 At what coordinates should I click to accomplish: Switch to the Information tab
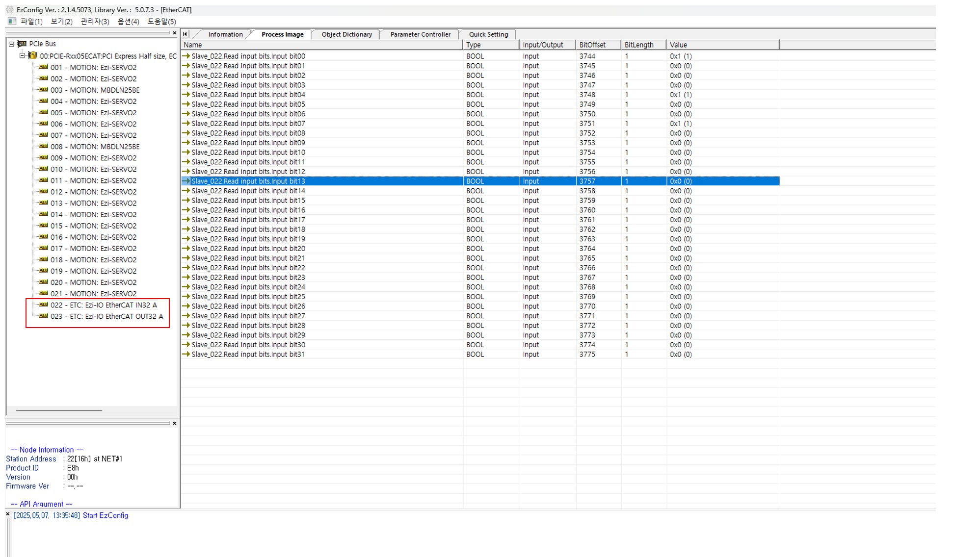[225, 34]
